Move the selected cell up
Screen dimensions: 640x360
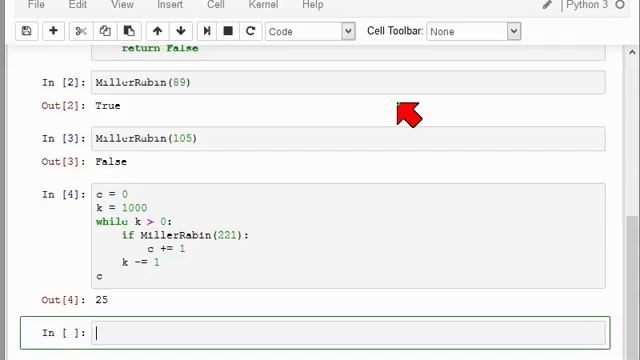(x=158, y=31)
